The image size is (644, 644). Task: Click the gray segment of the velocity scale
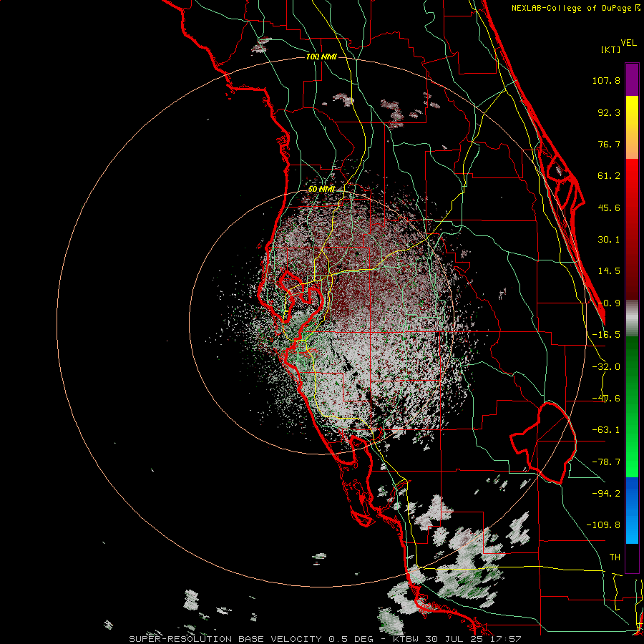click(632, 318)
